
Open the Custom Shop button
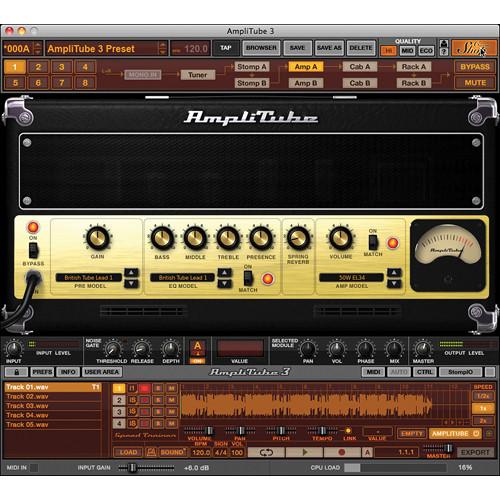click(x=474, y=48)
